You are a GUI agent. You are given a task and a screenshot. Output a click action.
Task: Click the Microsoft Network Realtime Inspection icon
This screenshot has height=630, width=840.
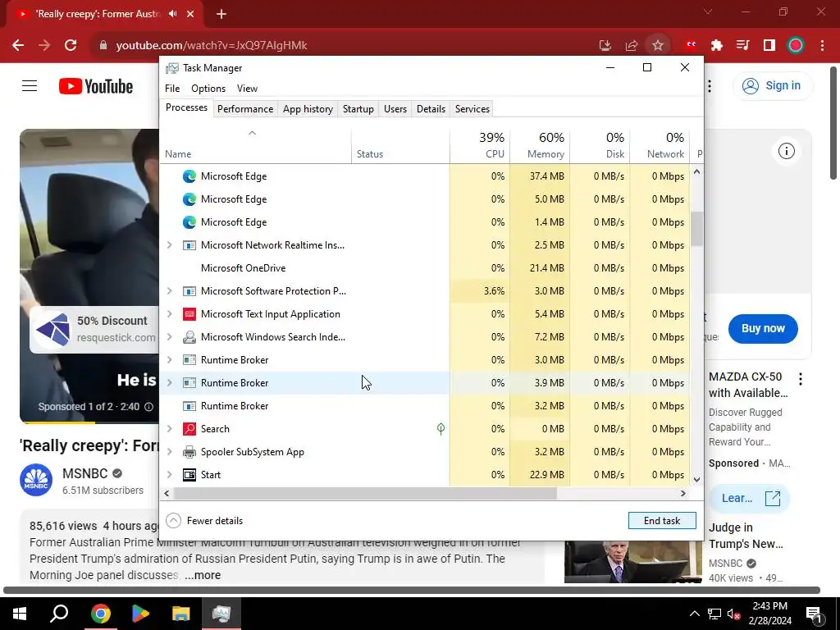(189, 245)
